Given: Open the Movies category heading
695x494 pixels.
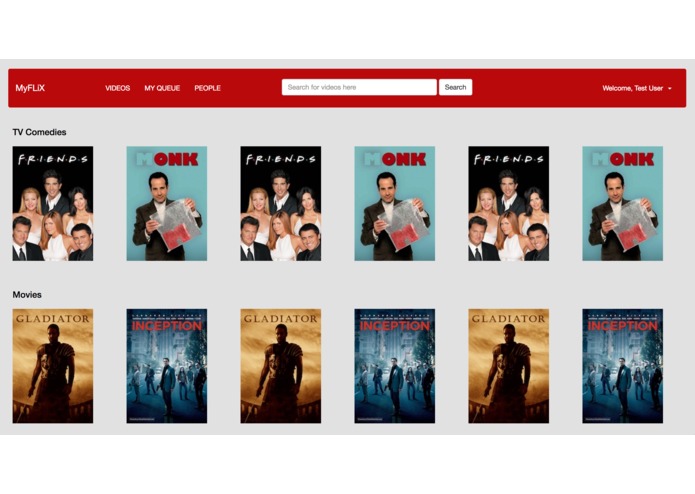Looking at the screenshot, I should tap(27, 295).
